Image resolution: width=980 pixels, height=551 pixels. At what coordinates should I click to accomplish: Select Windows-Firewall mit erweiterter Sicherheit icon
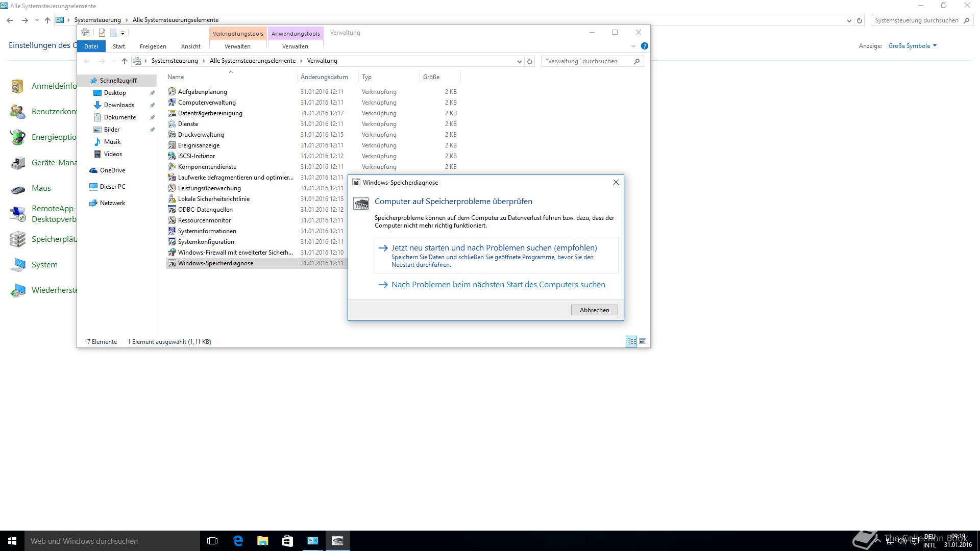pos(172,253)
